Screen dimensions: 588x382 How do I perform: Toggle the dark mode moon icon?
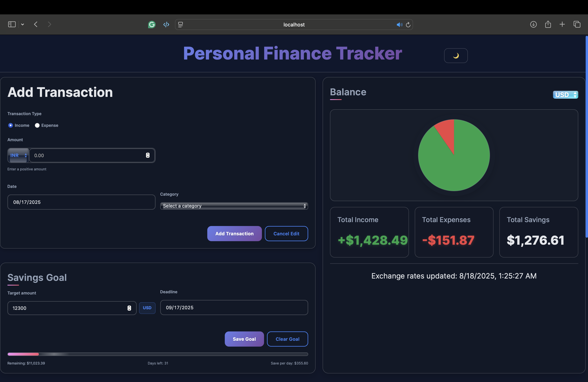(x=456, y=56)
